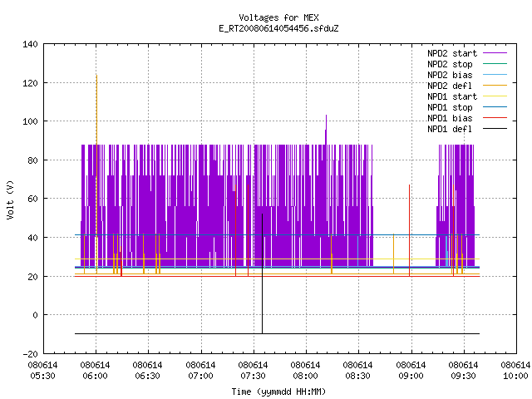This screenshot has width=532, height=399.
Task: Click the "NPD1 bias" legend label
Action: [450, 118]
